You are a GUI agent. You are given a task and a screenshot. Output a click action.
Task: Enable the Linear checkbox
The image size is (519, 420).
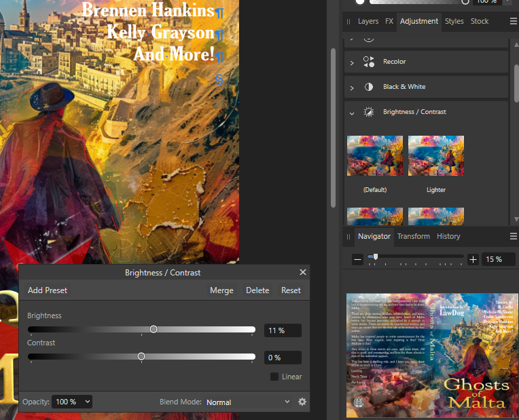click(x=274, y=377)
